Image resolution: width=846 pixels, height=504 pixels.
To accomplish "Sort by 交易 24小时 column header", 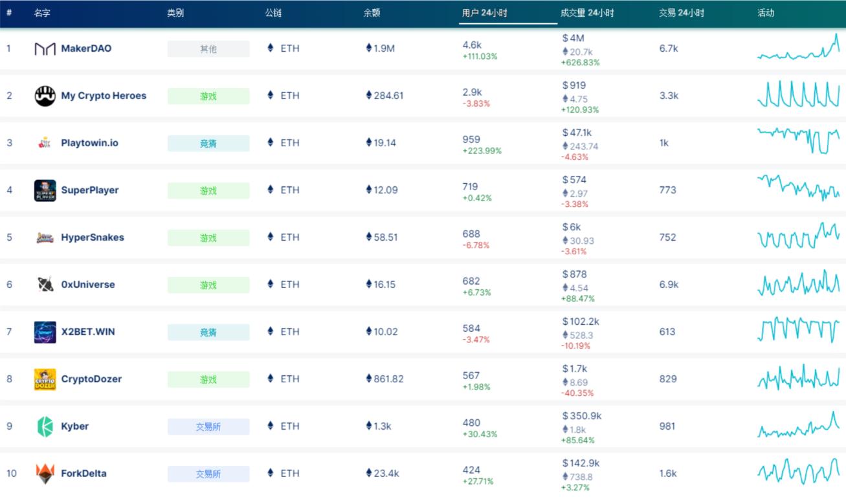I will click(682, 13).
